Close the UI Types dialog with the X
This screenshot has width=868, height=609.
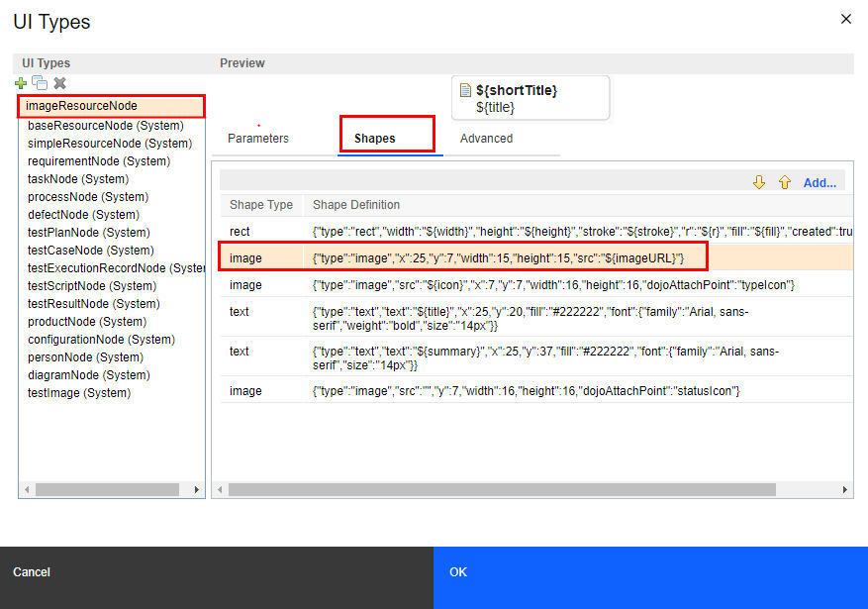click(x=845, y=19)
